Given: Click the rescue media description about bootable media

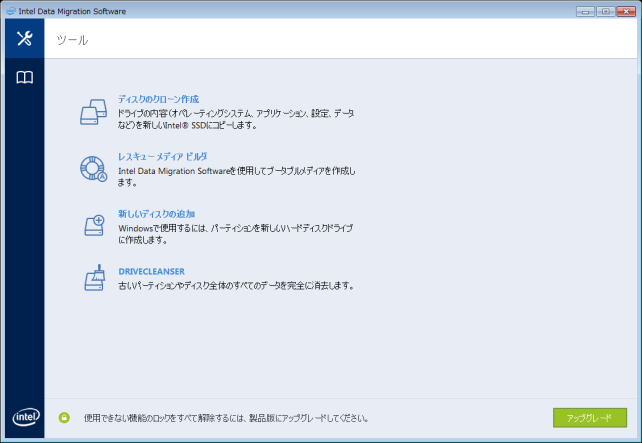Looking at the screenshot, I should [x=236, y=176].
